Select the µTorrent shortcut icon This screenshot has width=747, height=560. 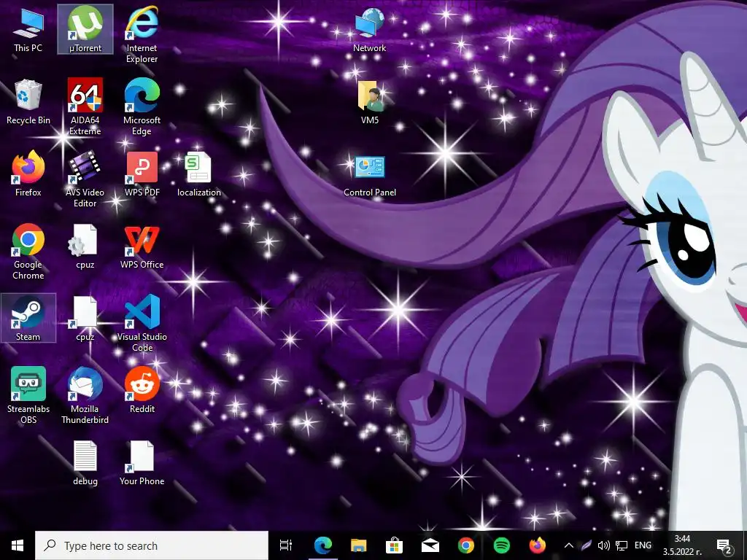point(85,29)
